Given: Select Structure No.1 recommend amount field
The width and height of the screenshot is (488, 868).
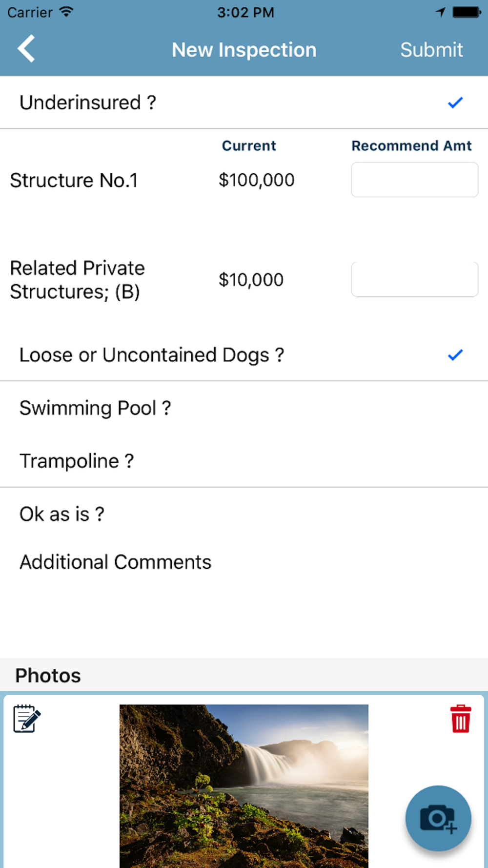Looking at the screenshot, I should [415, 180].
